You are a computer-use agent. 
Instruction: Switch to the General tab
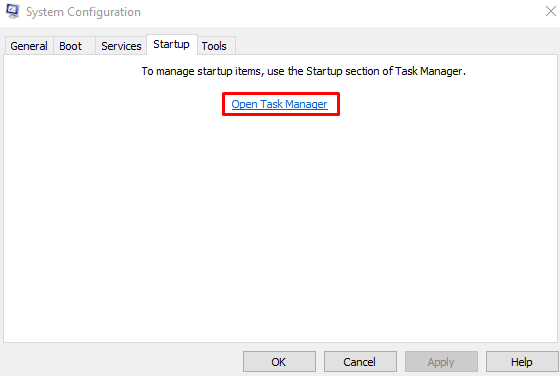(x=29, y=46)
